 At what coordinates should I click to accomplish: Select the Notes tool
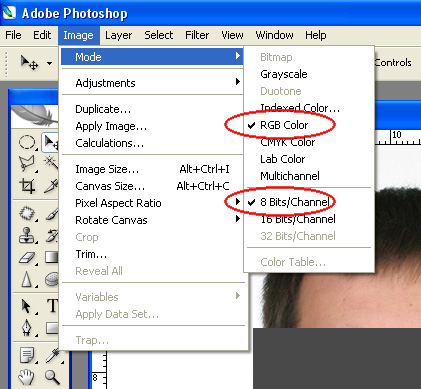(27, 355)
